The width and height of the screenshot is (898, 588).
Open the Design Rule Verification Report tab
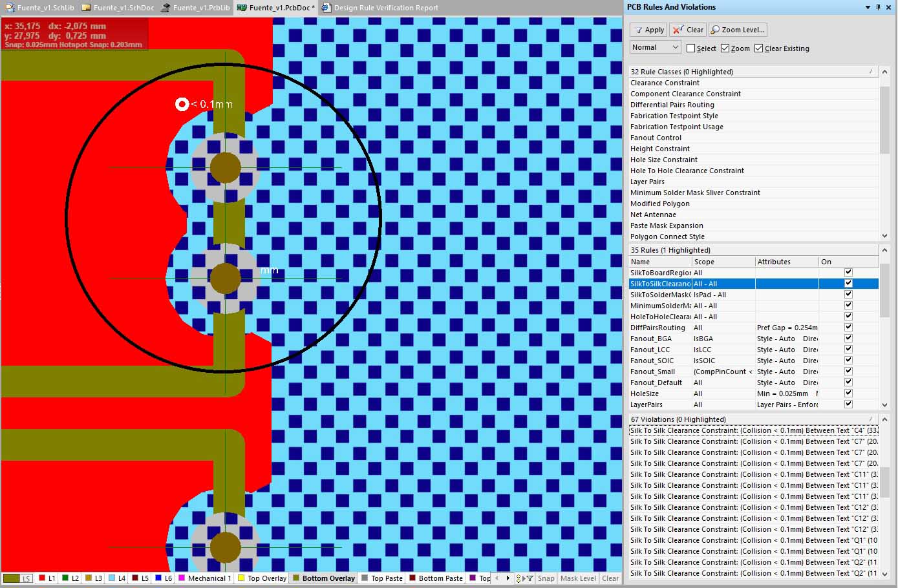[380, 8]
